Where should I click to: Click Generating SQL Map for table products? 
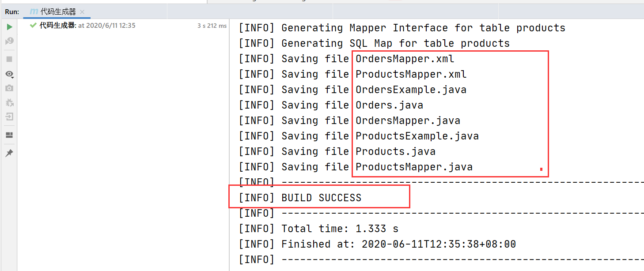374,43
